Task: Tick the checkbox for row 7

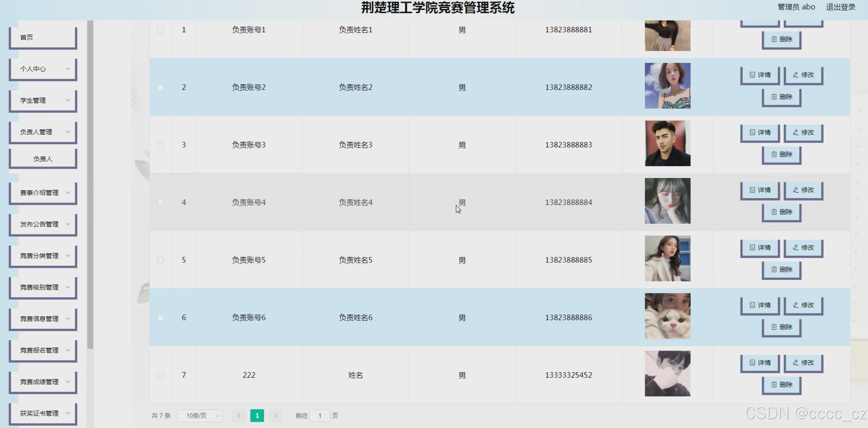Action: click(160, 375)
